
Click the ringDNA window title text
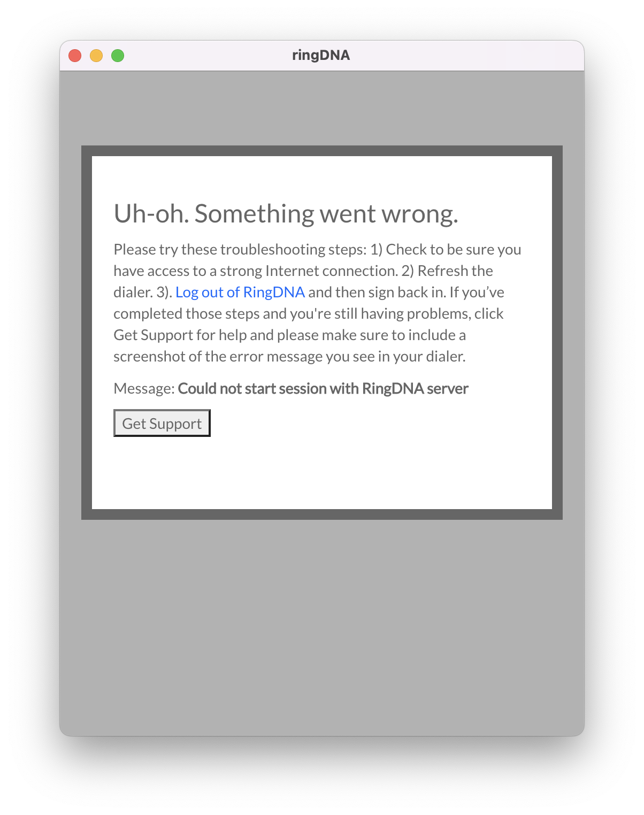[x=321, y=55]
